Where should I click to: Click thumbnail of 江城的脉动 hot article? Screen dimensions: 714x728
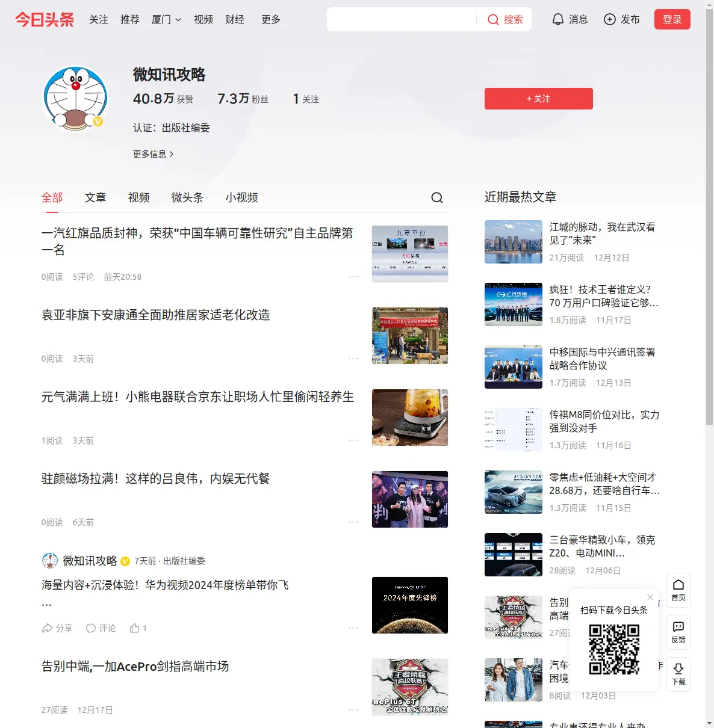pos(514,242)
